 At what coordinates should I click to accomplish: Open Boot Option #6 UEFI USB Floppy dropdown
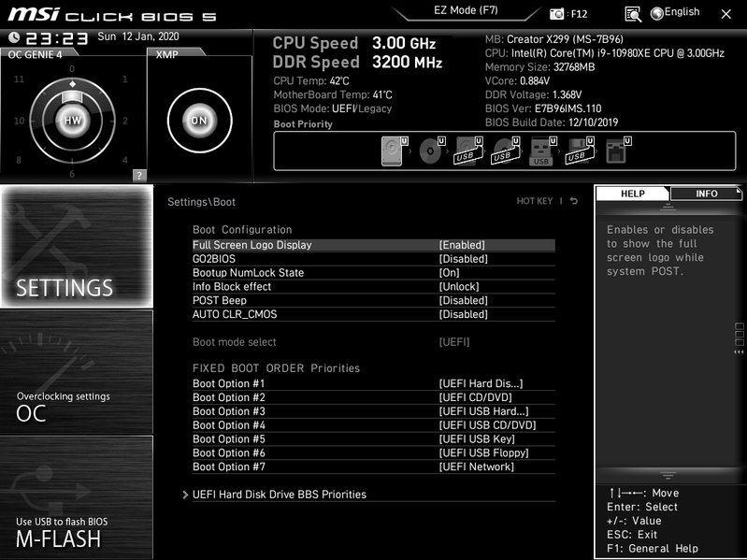[483, 452]
